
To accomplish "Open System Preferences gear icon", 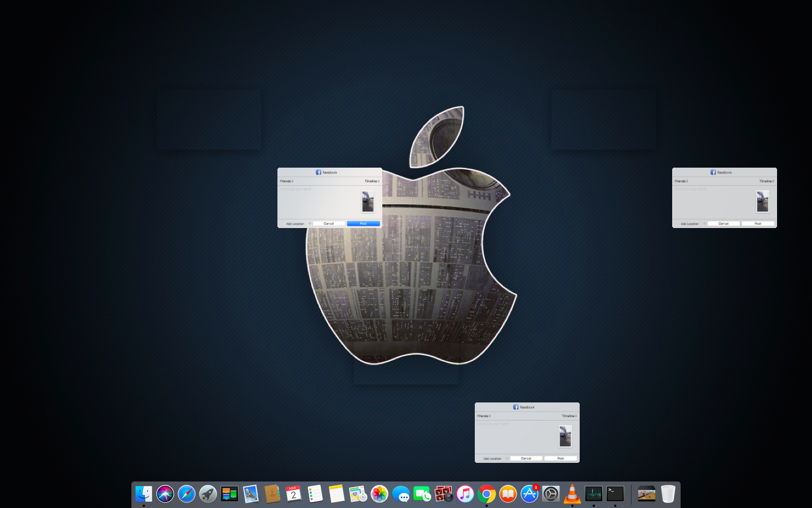I will click(x=551, y=494).
